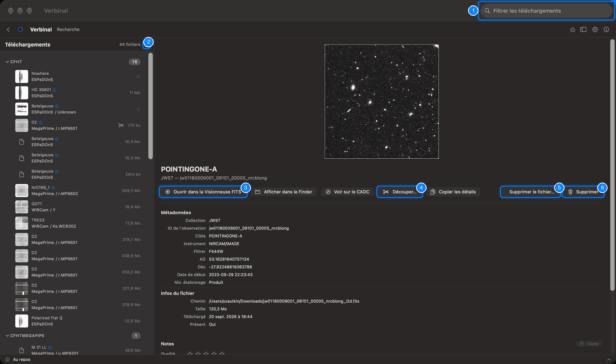Click the date value 2023-09-29 22:23:43
Image resolution: width=616 pixels, height=364 pixels.
[231, 275]
